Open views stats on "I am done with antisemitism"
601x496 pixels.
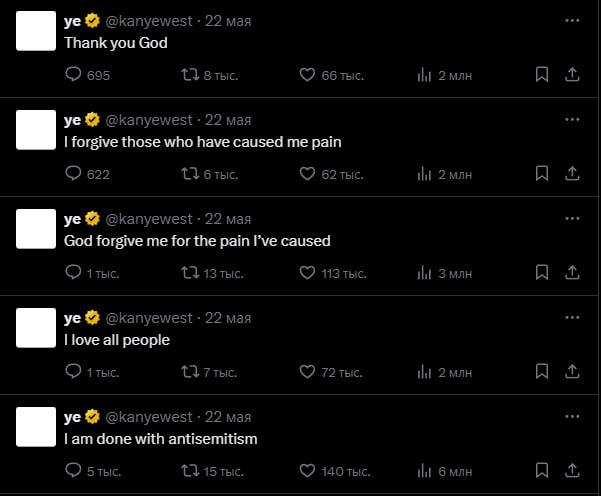(x=423, y=471)
